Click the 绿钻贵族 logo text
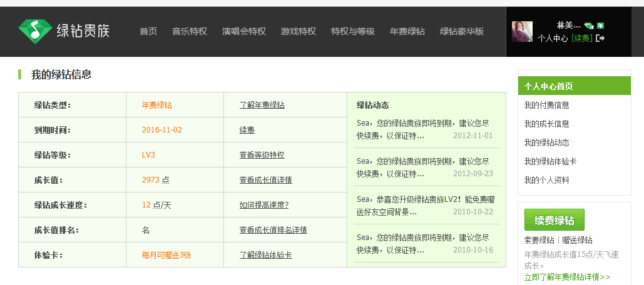 (x=83, y=31)
